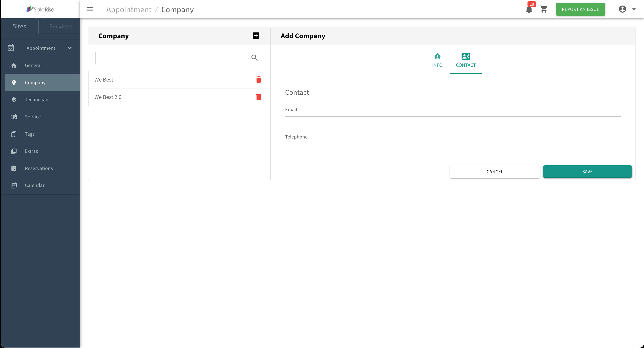
Task: Collapse the Appointment menu chevron
Action: pos(70,48)
